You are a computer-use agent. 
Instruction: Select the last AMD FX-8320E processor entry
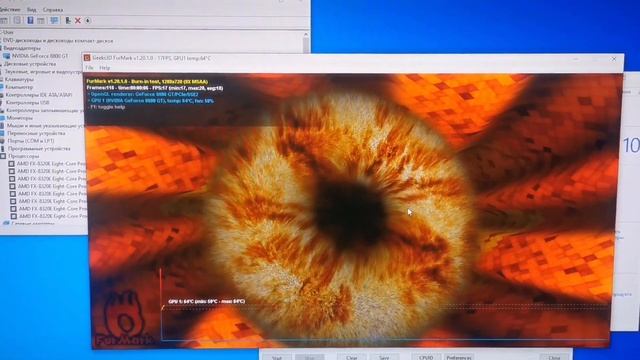53,216
